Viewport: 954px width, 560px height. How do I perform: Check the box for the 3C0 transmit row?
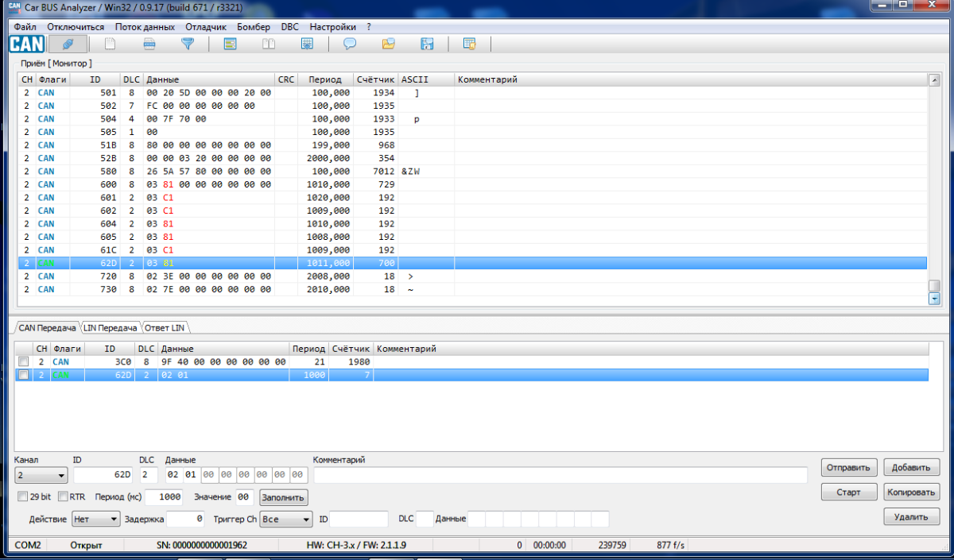[x=23, y=362]
